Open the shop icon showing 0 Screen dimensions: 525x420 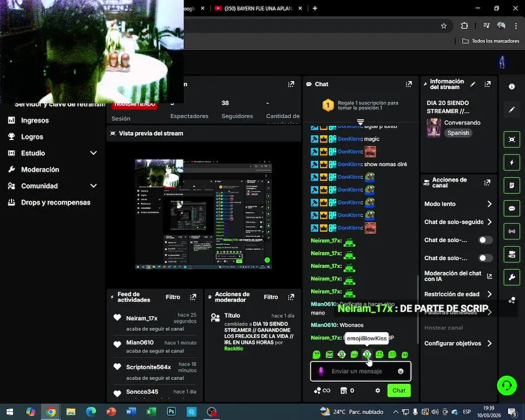(x=347, y=390)
